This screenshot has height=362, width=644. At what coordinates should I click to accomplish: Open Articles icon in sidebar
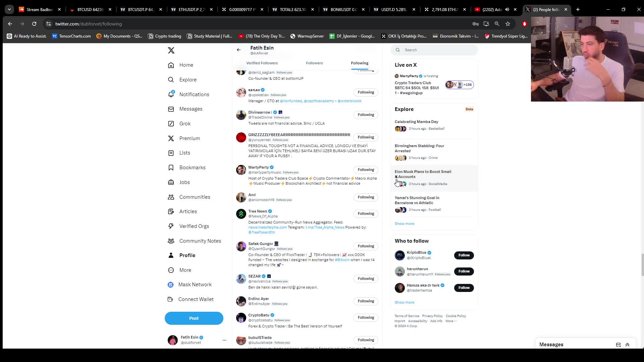coord(171,212)
